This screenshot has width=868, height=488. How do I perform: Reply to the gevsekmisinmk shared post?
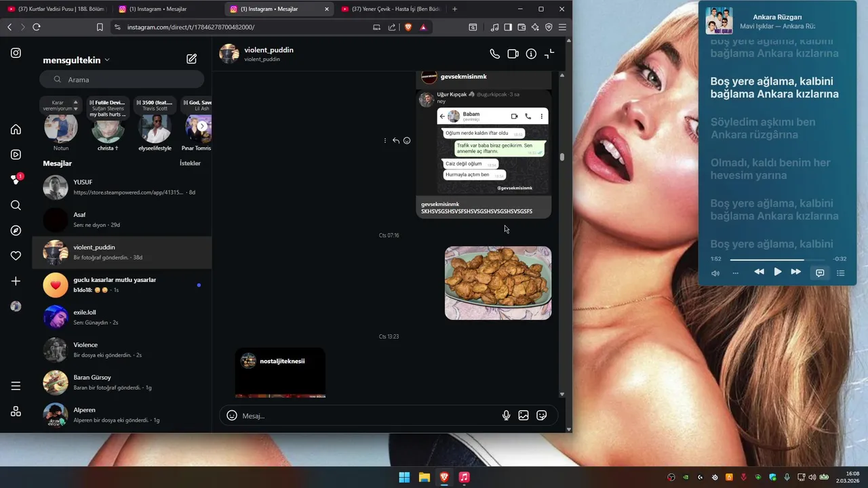pos(396,140)
